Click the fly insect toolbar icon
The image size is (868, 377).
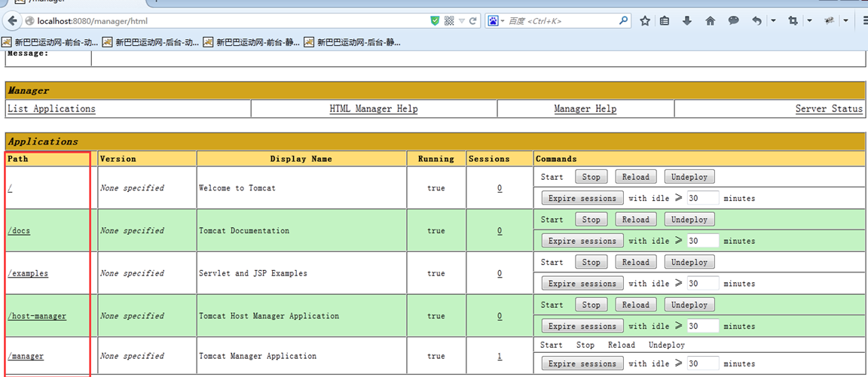[829, 21]
